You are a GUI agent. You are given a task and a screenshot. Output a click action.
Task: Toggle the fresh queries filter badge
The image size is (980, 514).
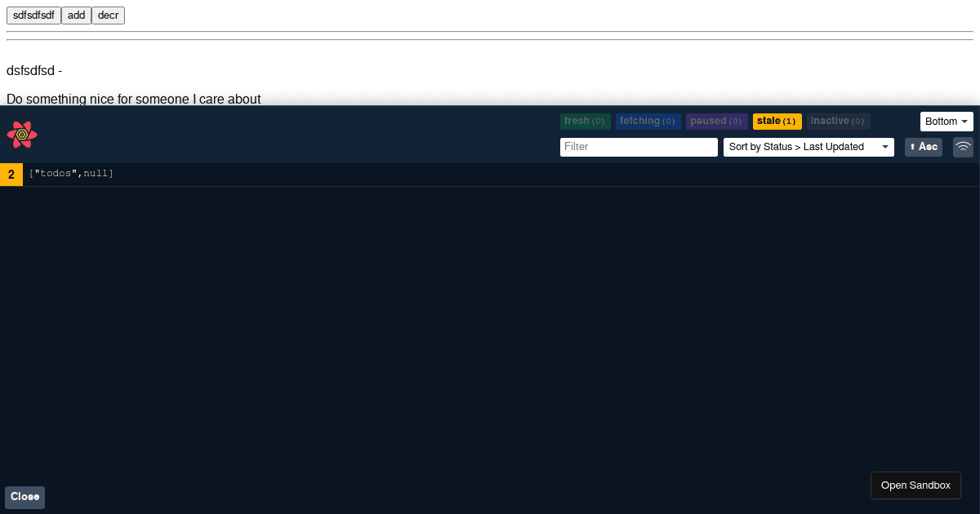coord(586,122)
